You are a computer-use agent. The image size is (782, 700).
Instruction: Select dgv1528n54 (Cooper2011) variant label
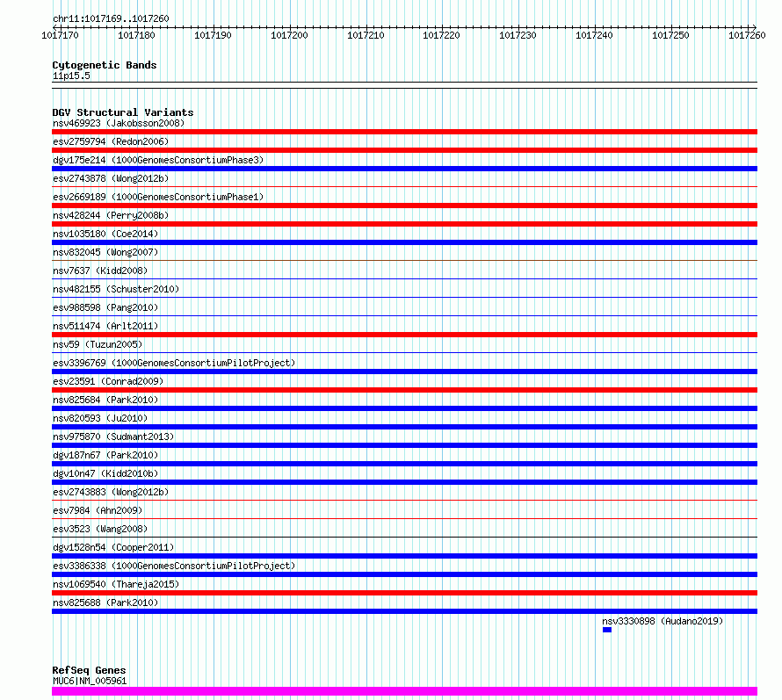(x=113, y=547)
